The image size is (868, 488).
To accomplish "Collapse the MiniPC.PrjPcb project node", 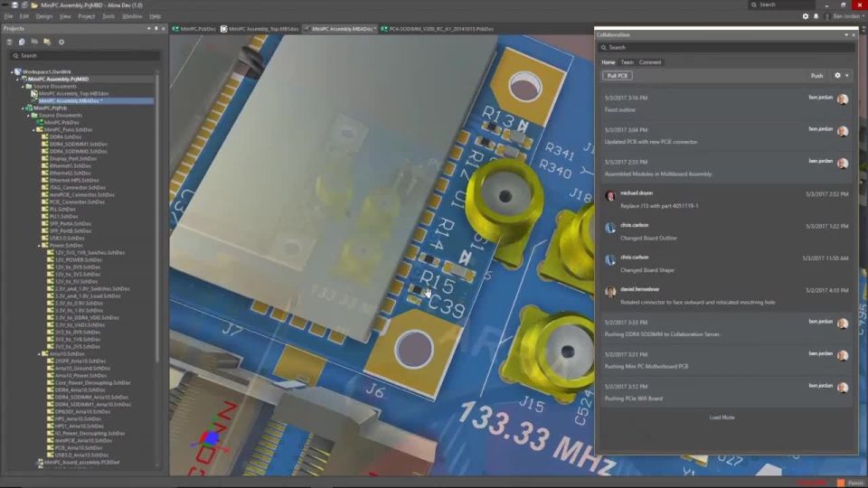I will pyautogui.click(x=24, y=108).
